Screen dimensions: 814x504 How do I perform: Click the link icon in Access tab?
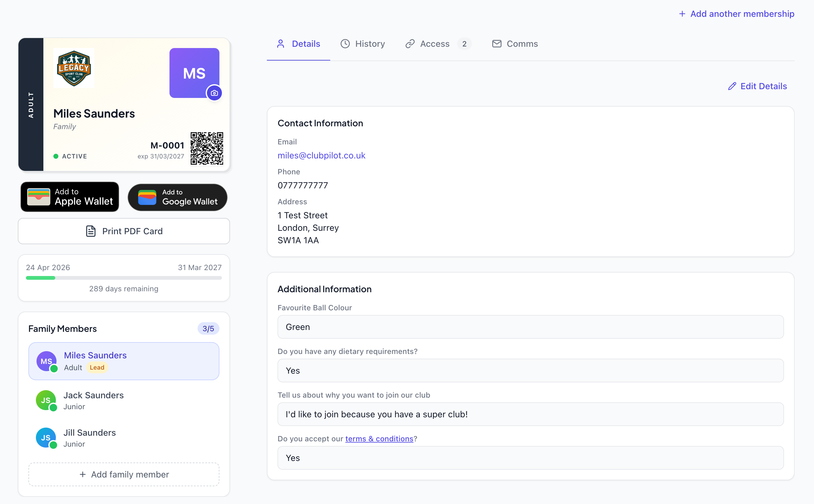[410, 44]
